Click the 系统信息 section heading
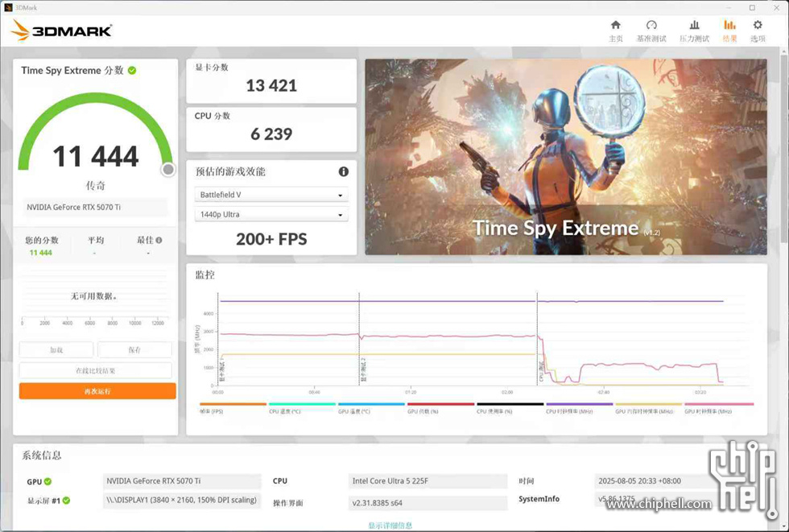The height and width of the screenshot is (532, 789). coord(42,456)
